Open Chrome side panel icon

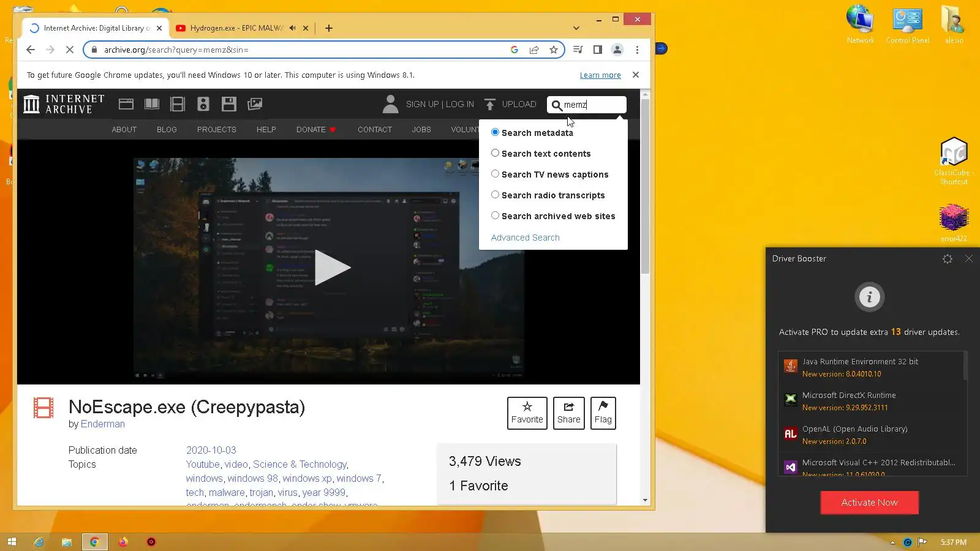(598, 50)
